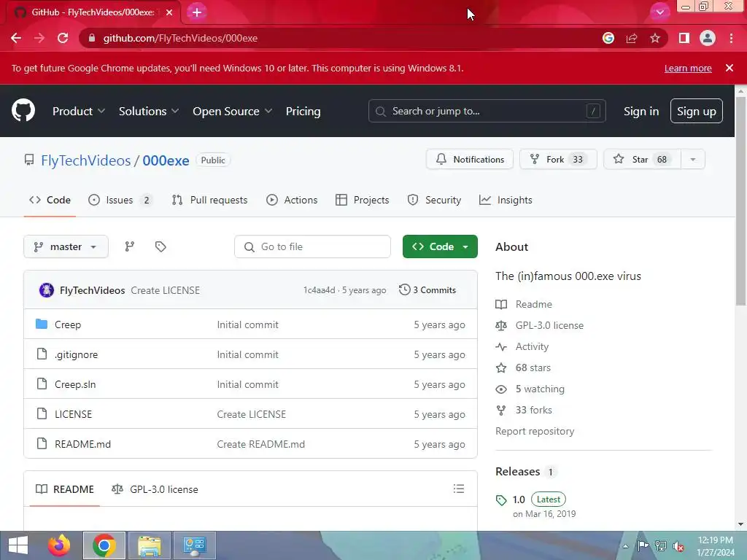This screenshot has height=560, width=747.
Task: Bookmark this page with star icon
Action: pyautogui.click(x=655, y=38)
